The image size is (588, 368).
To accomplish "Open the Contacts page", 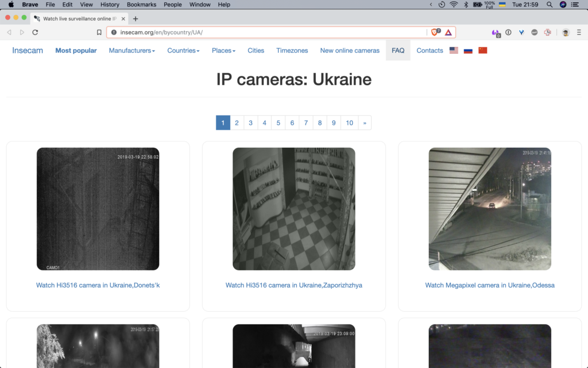I will pos(430,51).
